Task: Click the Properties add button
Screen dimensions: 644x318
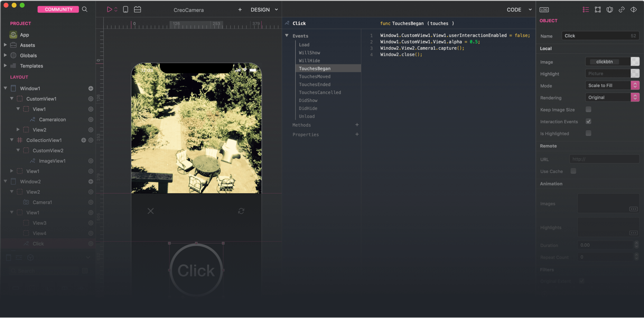Action: pyautogui.click(x=357, y=134)
